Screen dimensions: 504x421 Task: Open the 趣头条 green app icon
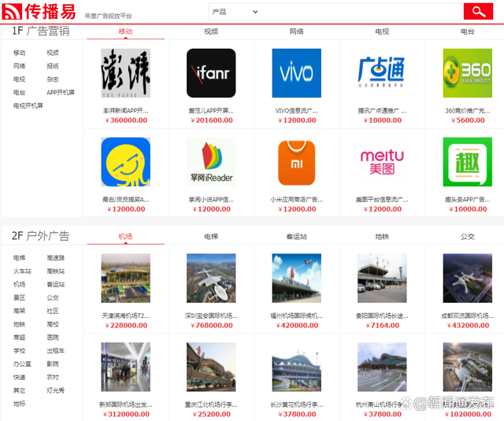click(467, 162)
